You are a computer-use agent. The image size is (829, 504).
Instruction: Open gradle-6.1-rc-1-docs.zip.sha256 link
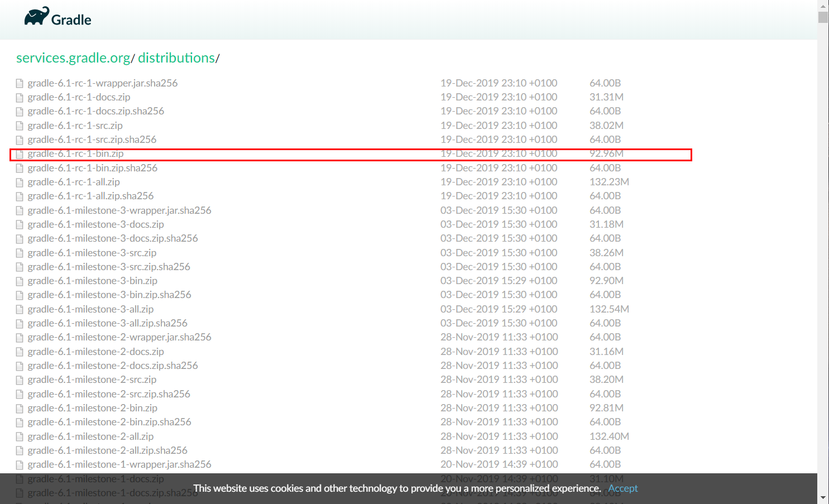pos(96,111)
